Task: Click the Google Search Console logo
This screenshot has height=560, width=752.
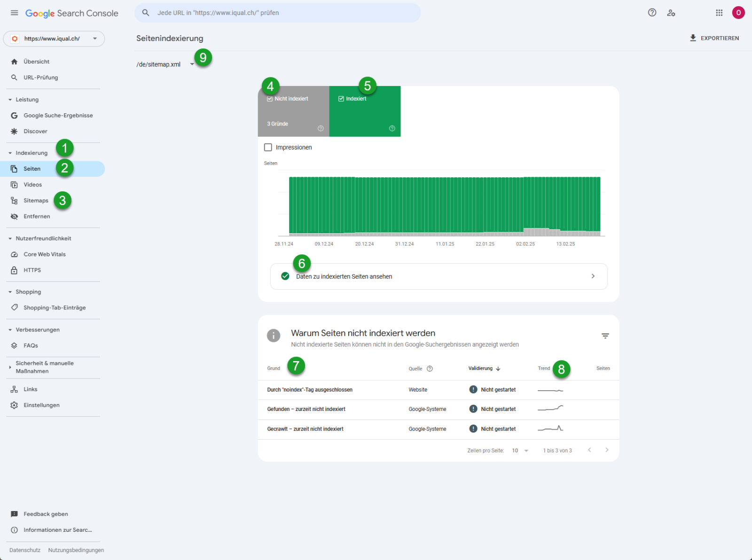Action: point(71,13)
